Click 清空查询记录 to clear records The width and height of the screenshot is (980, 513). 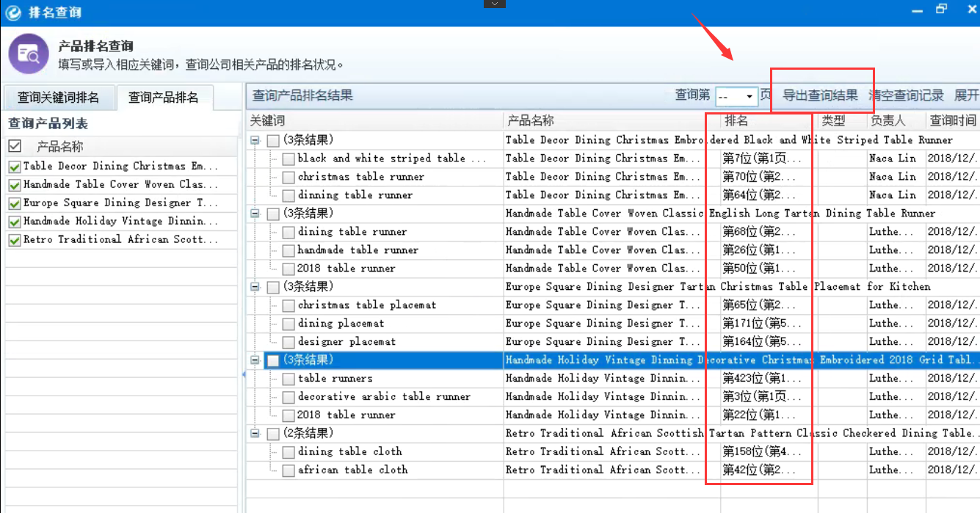[x=906, y=95]
